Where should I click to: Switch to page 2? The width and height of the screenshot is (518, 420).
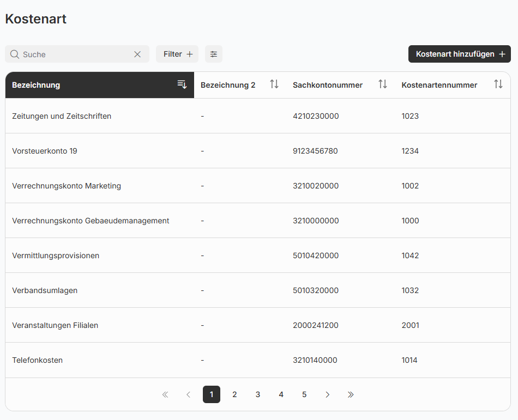(x=234, y=394)
